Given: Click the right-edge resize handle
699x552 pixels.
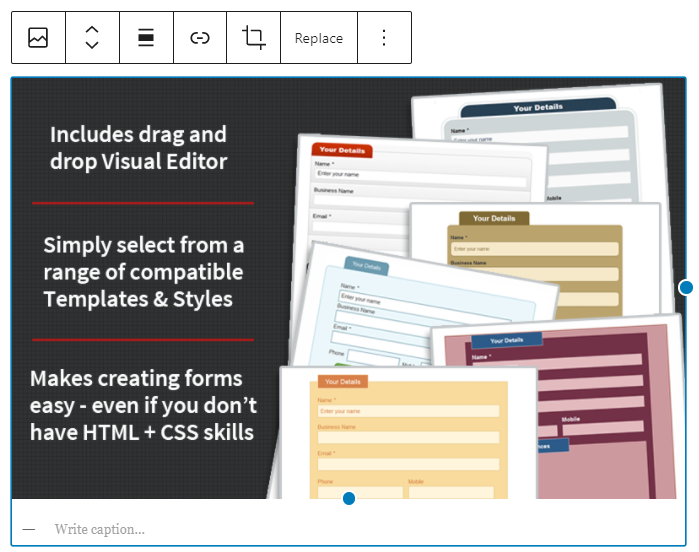Looking at the screenshot, I should [x=686, y=288].
